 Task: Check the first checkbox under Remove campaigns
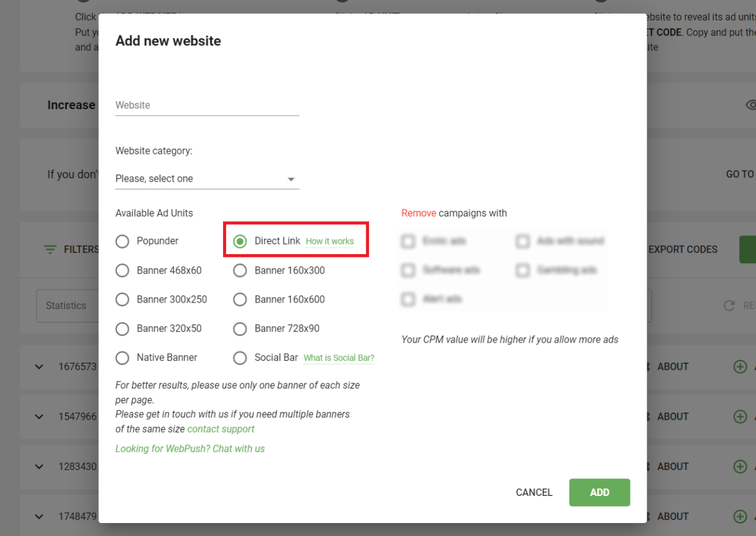pyautogui.click(x=408, y=241)
